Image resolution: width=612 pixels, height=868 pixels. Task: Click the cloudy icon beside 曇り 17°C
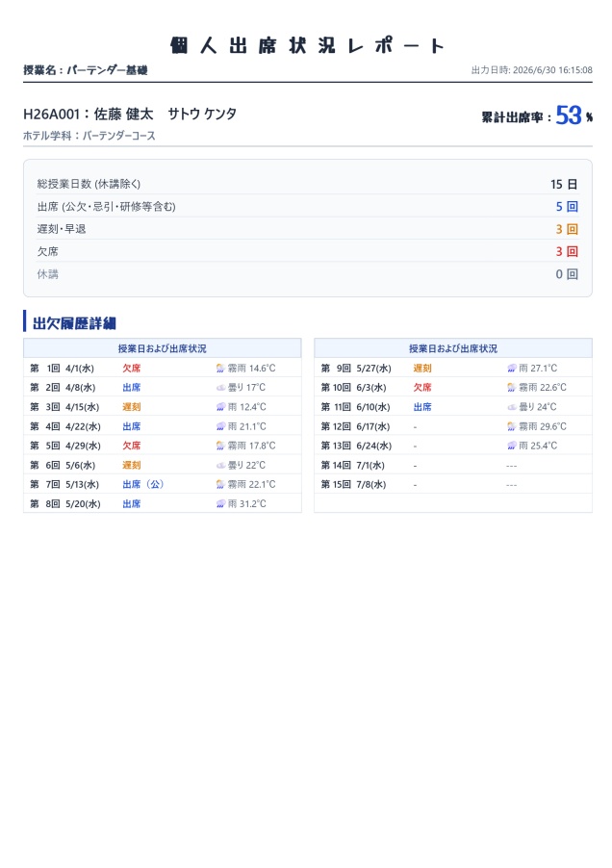(220, 388)
